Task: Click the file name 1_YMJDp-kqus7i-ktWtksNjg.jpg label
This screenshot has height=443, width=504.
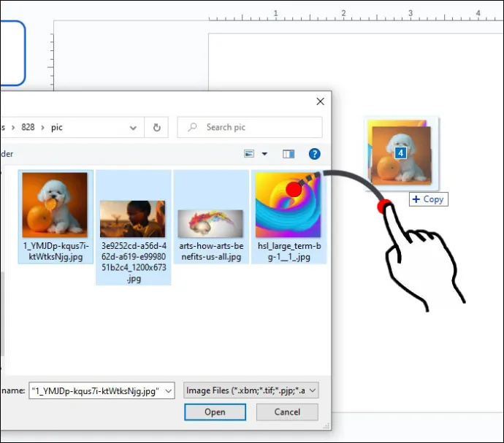Action: click(x=56, y=251)
